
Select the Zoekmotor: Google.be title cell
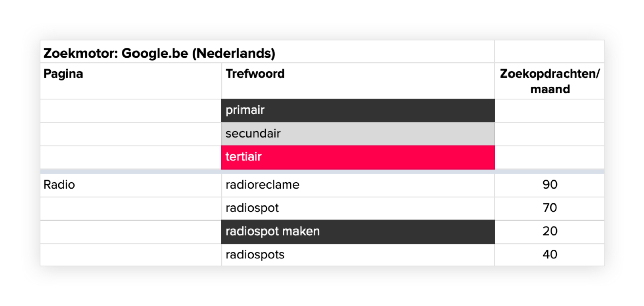[267, 52]
